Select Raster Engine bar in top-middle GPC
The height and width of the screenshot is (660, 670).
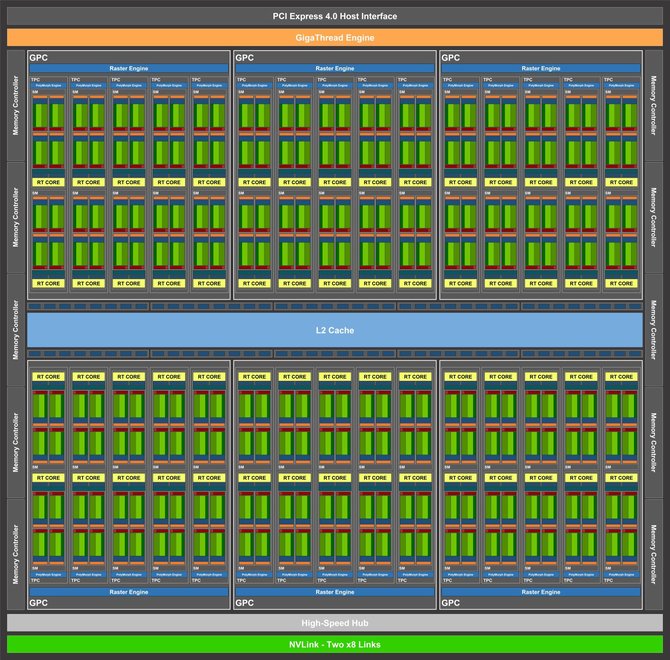pos(335,68)
